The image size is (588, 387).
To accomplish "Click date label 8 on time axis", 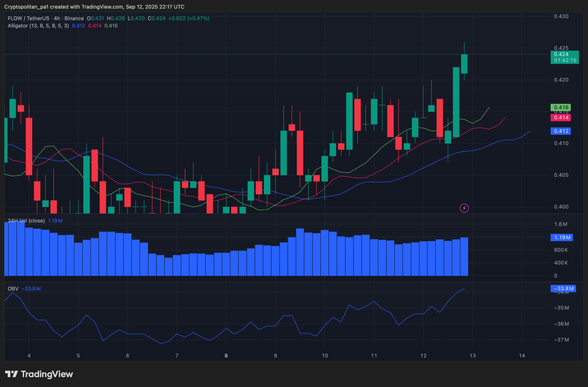I will [226, 355].
